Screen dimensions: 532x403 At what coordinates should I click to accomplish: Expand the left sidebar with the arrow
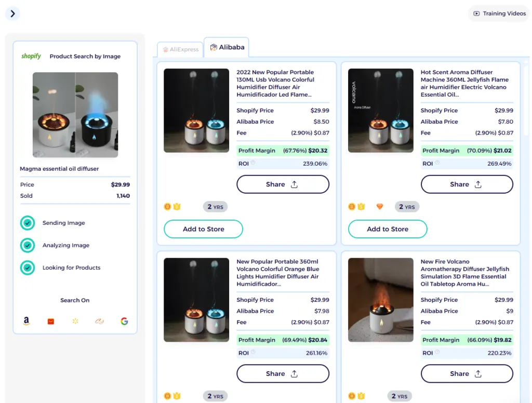pyautogui.click(x=12, y=14)
